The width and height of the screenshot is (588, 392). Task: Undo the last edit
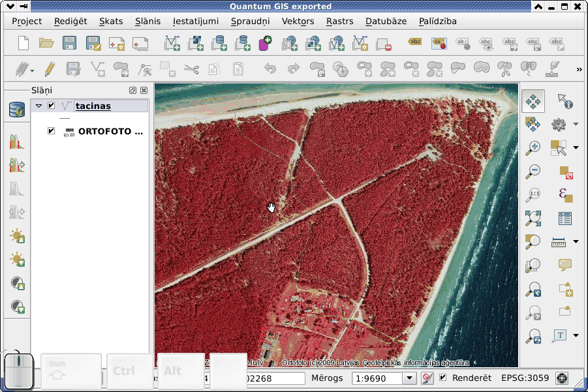tap(270, 68)
